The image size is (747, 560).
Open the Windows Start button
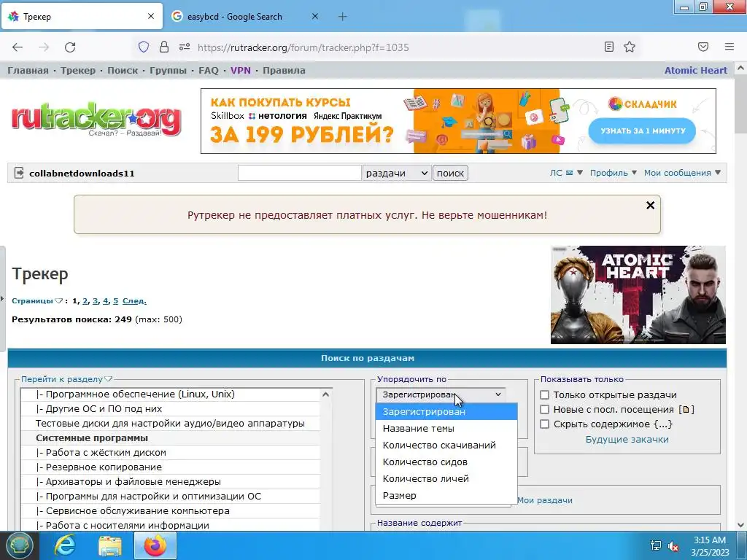(x=19, y=545)
